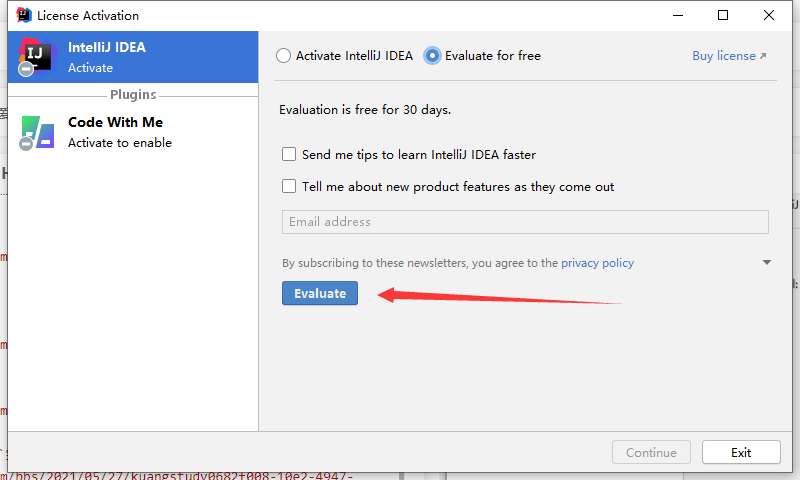Click the 'Activate to enable' text
800x480 pixels.
point(120,143)
